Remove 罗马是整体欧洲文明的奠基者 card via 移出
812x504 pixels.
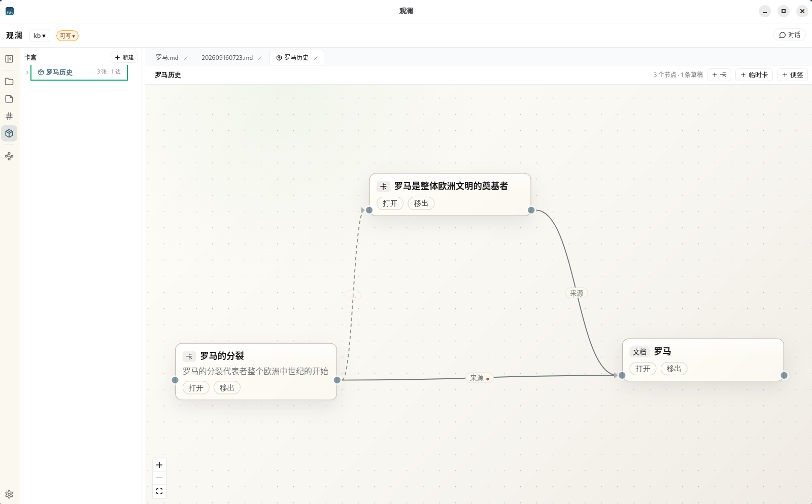point(421,203)
